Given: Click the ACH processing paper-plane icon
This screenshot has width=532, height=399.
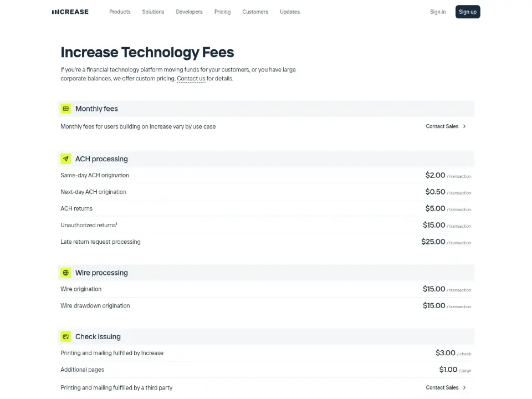Looking at the screenshot, I should coord(66,159).
